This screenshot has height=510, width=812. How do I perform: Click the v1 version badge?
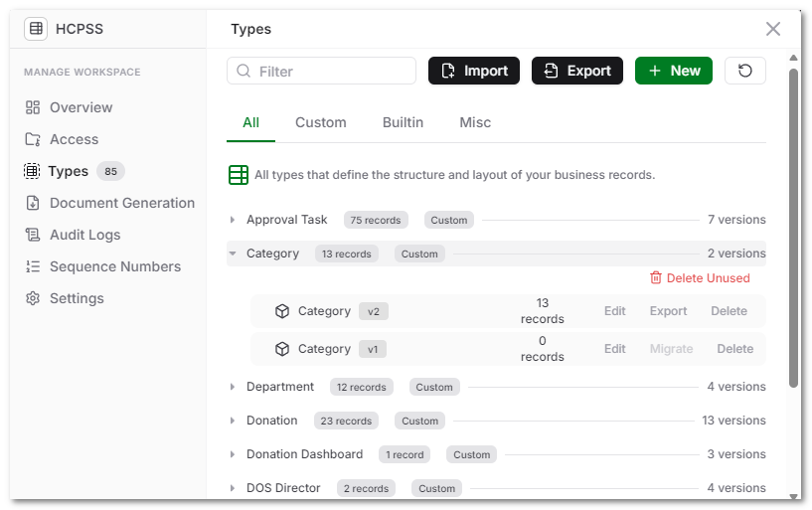(373, 350)
